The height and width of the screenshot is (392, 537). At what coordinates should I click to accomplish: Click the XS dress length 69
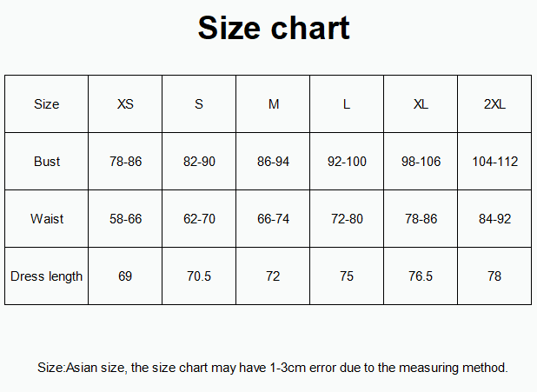[x=125, y=276]
